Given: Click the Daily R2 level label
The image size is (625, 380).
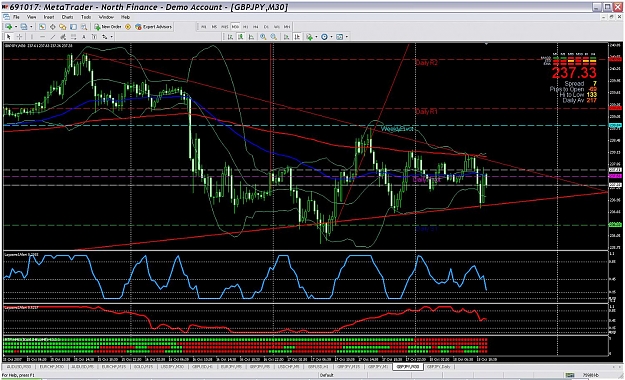Looking at the screenshot, I should pos(426,63).
